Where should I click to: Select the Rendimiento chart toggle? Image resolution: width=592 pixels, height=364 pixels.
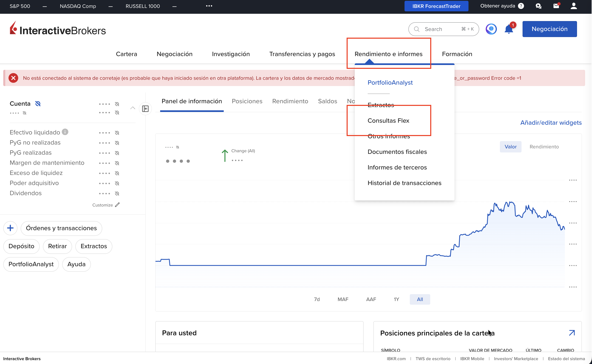[544, 147]
